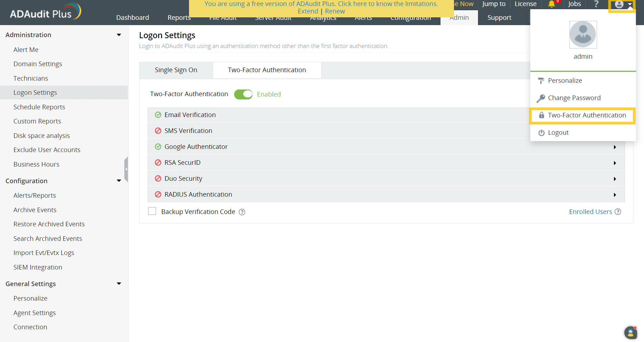
Task: Click the Change Password key icon
Action: [x=541, y=98]
